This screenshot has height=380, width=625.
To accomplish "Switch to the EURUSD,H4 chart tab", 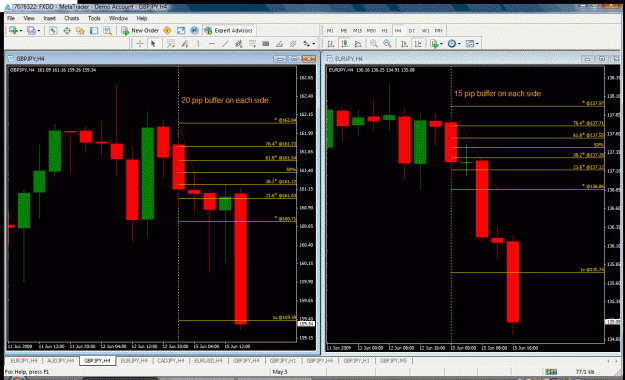I will point(208,361).
